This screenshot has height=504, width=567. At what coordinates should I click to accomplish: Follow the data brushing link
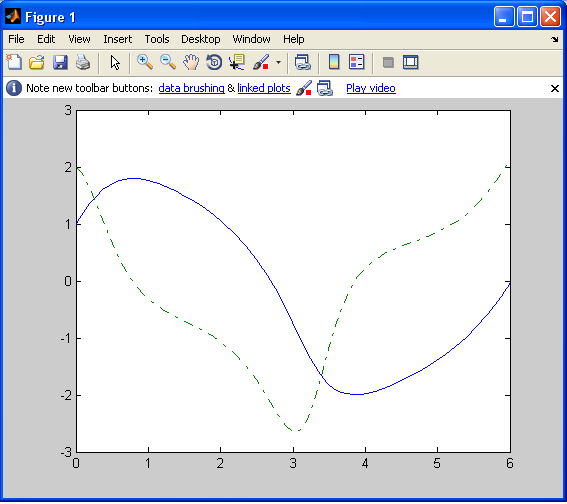click(x=191, y=88)
